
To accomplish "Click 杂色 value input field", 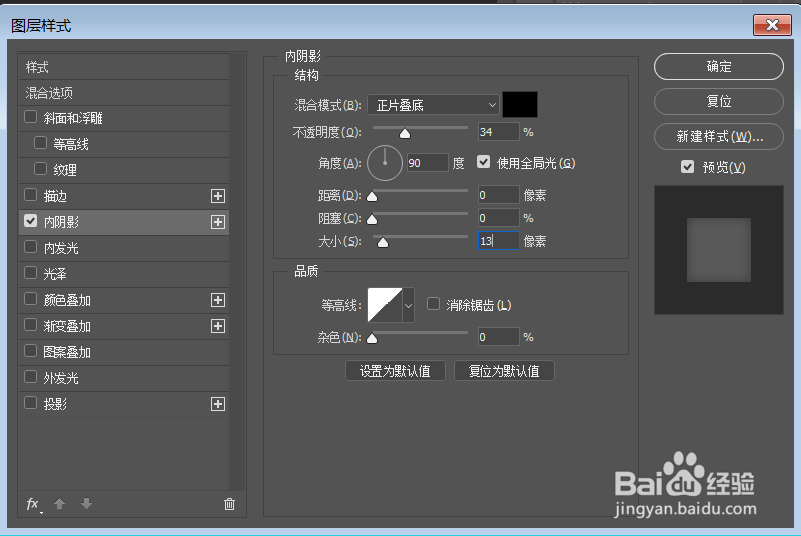I will pyautogui.click(x=498, y=337).
